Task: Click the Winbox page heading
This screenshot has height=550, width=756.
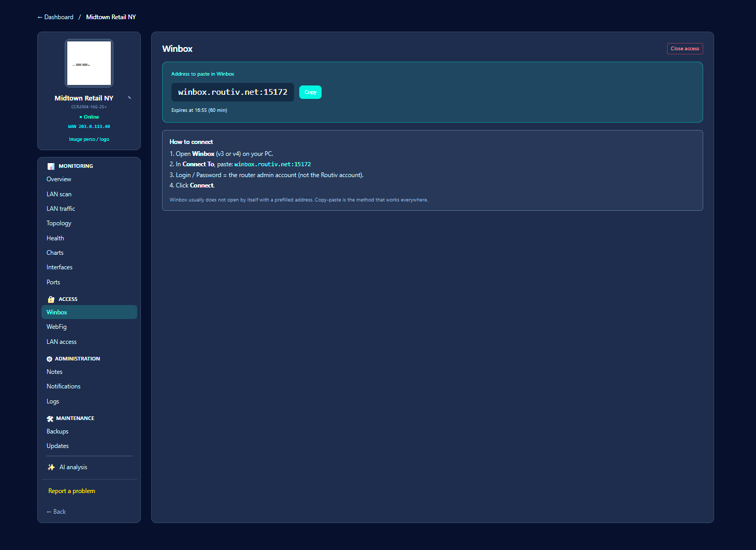Action: tap(177, 49)
